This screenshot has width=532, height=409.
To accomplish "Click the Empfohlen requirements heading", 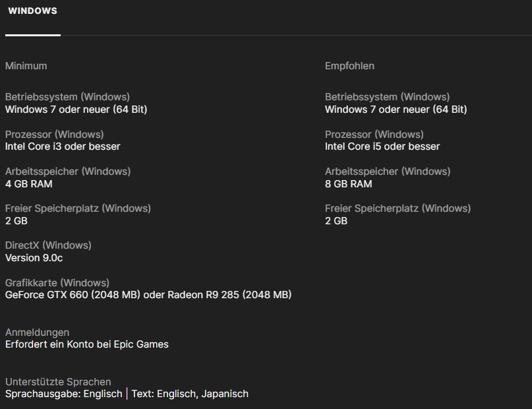I will click(349, 66).
